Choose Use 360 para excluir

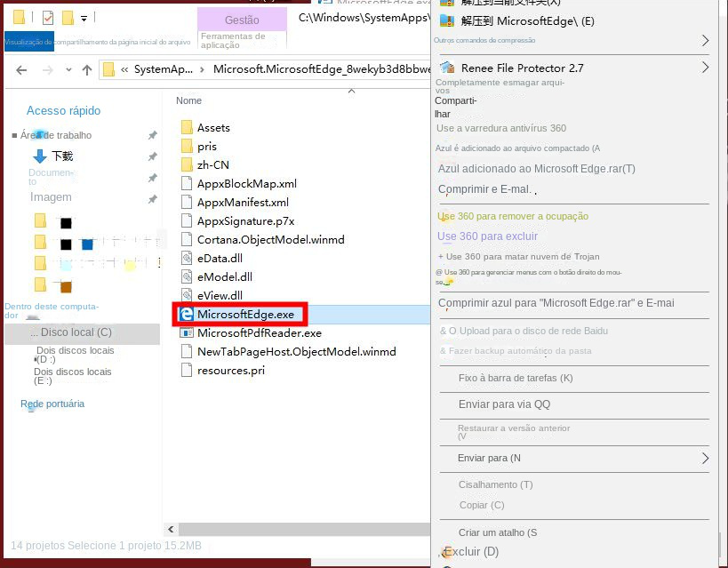click(487, 236)
